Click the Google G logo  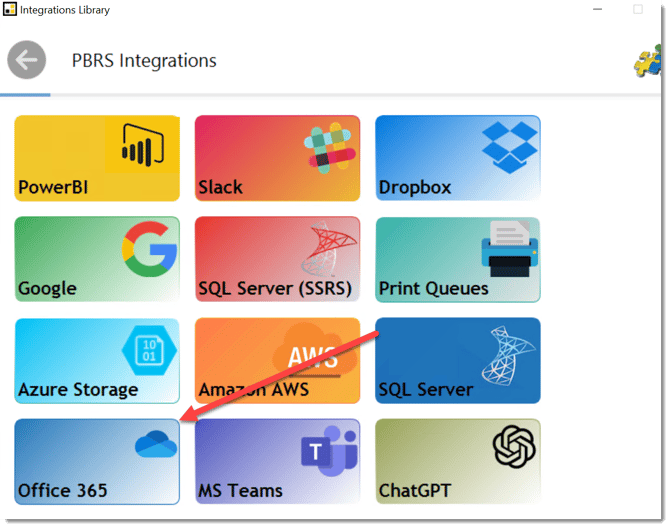coord(150,249)
